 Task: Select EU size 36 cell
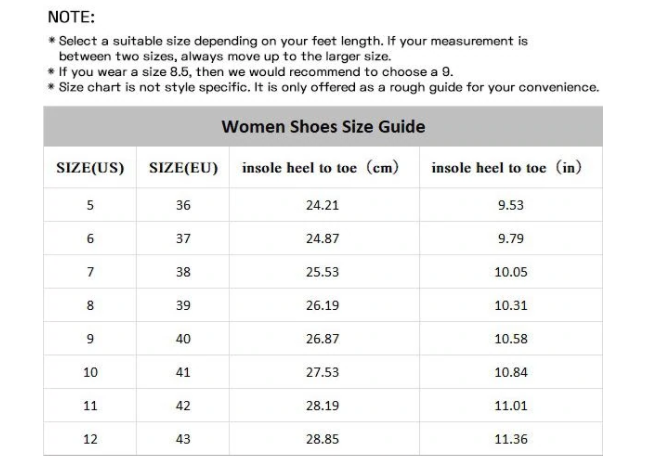tap(183, 205)
